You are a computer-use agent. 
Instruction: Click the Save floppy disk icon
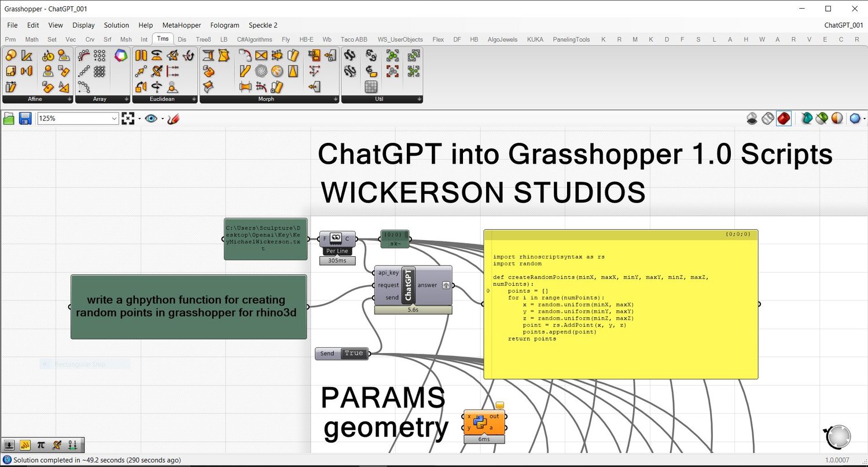click(x=25, y=119)
